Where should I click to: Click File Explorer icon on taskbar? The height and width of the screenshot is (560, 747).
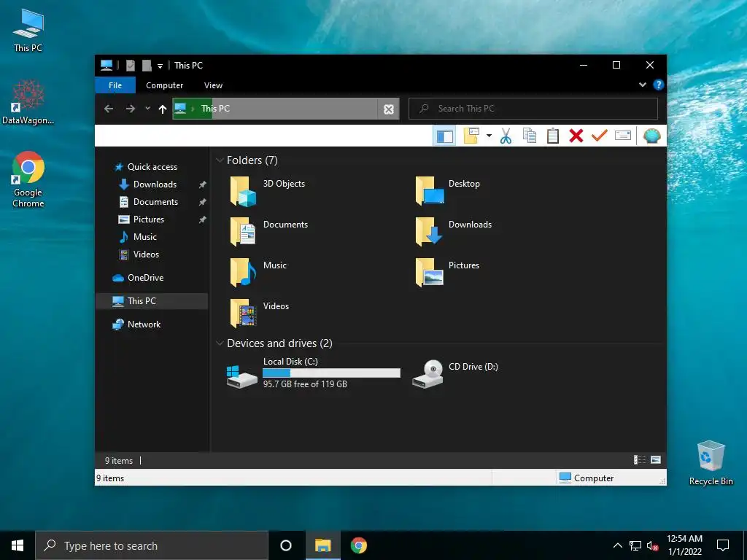(322, 545)
